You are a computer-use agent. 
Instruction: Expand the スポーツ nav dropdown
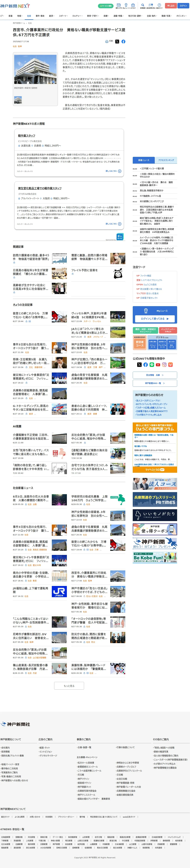click(63, 16)
